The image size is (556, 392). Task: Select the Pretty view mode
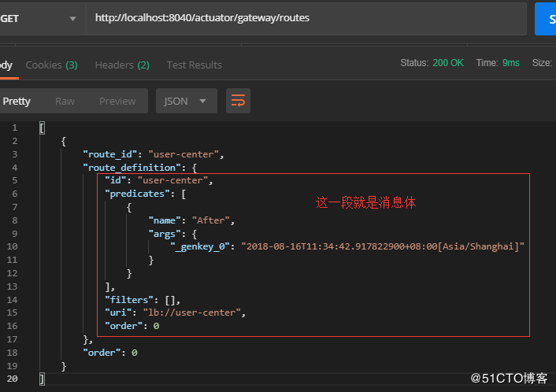point(17,102)
